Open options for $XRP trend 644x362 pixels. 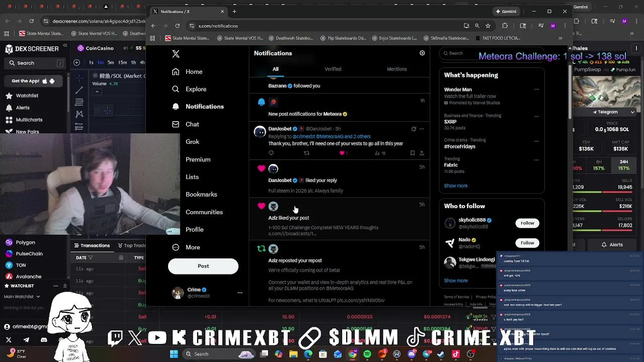click(536, 116)
